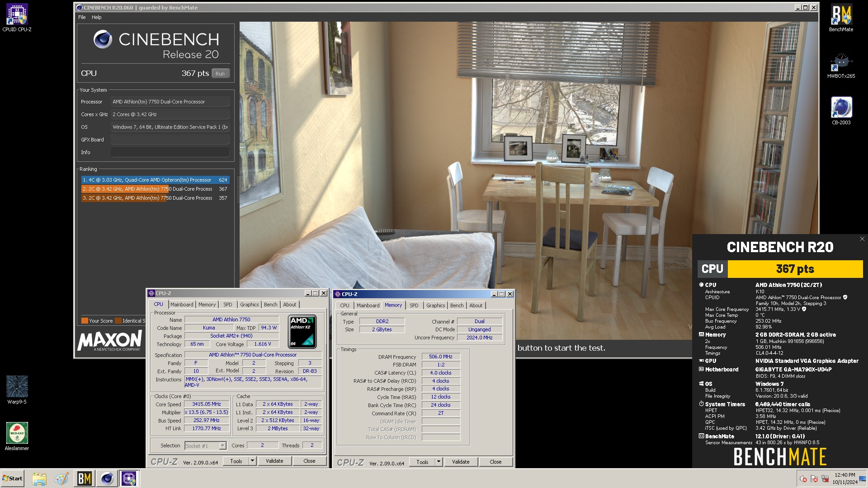Switch to BenchMate taskbar button
Viewport: 868px width, 488px height.
pos(85,479)
